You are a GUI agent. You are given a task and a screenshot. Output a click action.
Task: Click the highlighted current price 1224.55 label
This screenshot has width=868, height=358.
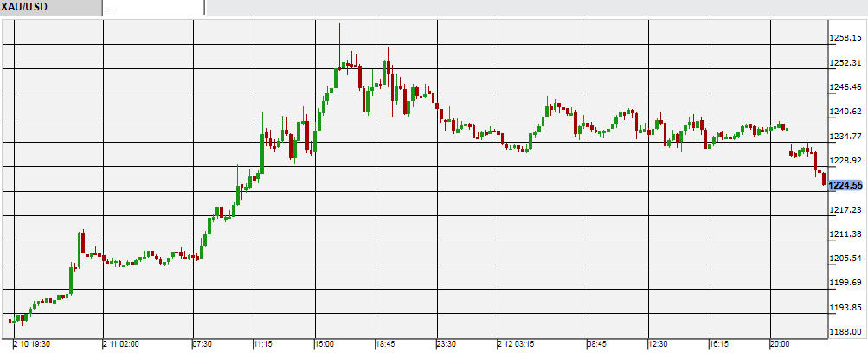845,185
